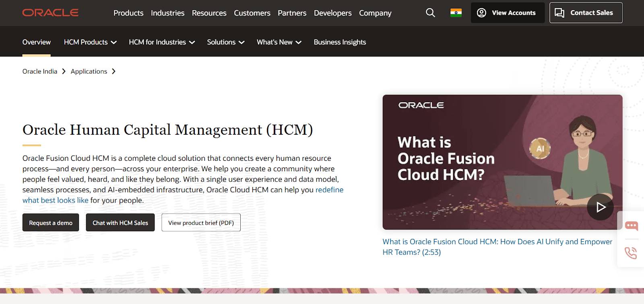644x304 pixels.
Task: Click the Oracle India breadcrumb link
Action: 40,71
